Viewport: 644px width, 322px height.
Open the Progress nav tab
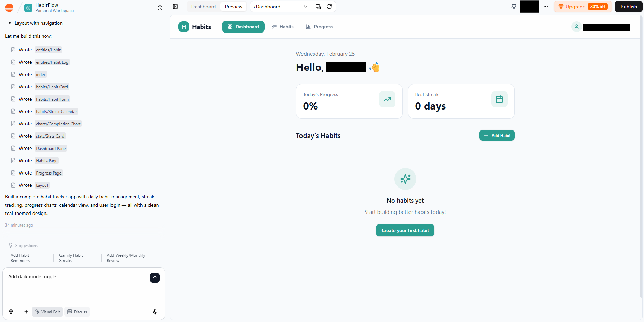pyautogui.click(x=319, y=27)
